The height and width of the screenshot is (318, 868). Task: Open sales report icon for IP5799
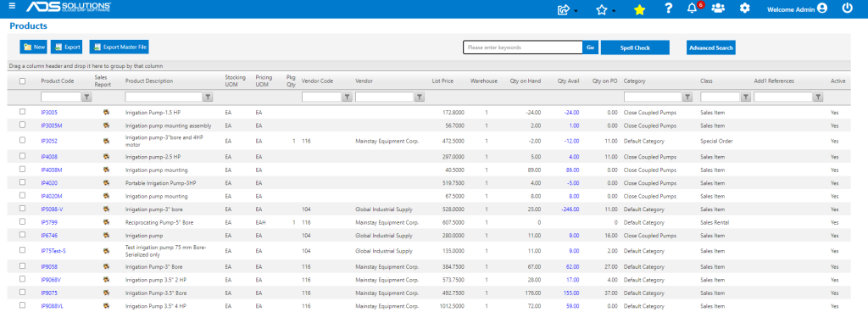[x=106, y=222]
